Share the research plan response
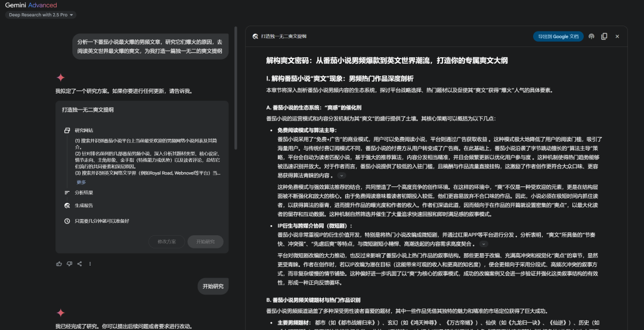The image size is (644, 330). (x=80, y=264)
